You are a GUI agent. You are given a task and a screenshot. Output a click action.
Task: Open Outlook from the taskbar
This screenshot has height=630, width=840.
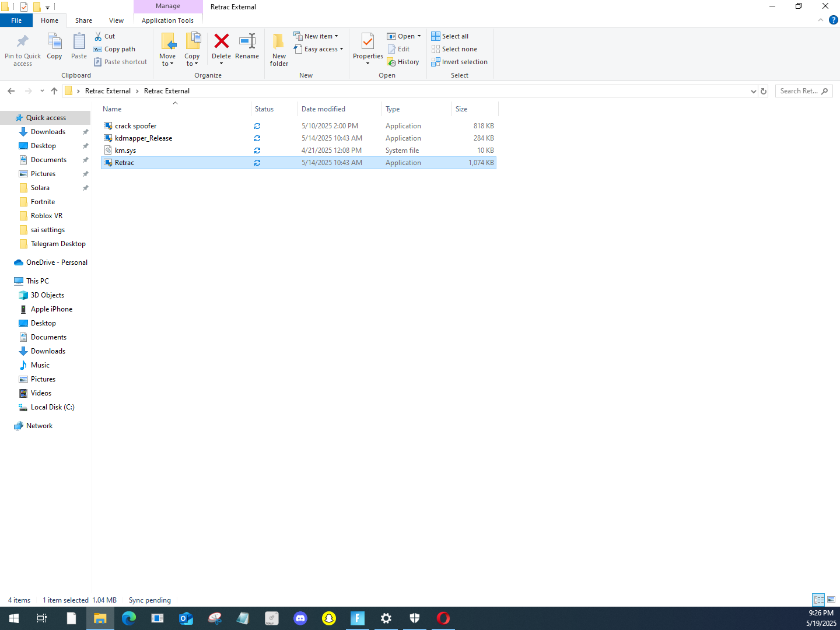pos(186,618)
